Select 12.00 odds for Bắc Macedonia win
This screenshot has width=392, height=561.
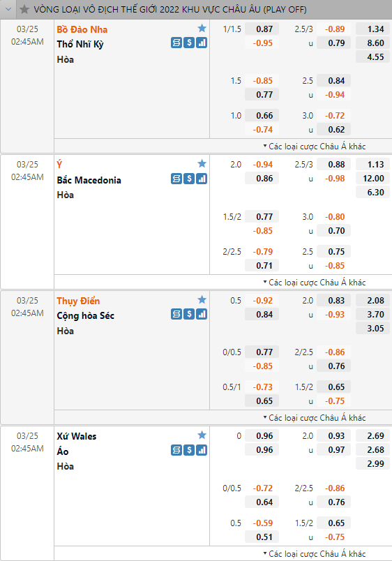pos(372,178)
